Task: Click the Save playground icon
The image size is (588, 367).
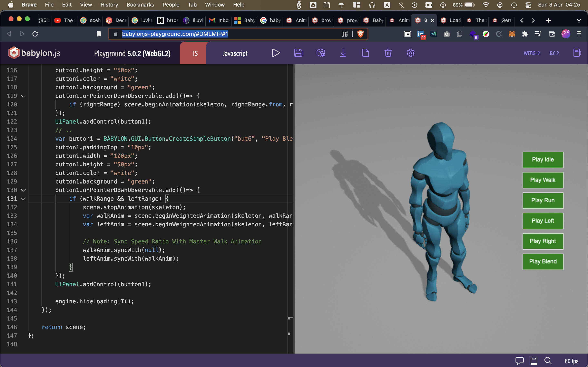Action: click(298, 53)
